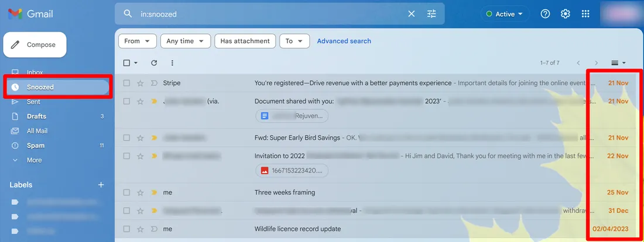
Task: Star the Three weeks framing email
Action: [x=141, y=192]
